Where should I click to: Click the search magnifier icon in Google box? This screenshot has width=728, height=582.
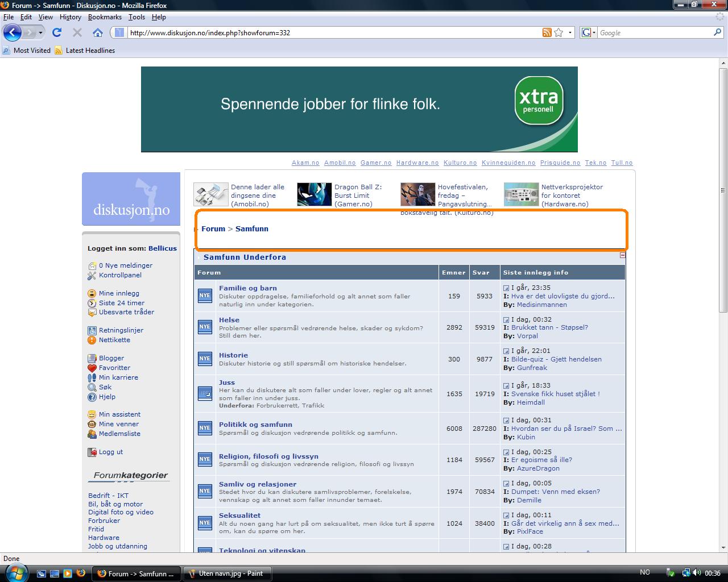coord(718,32)
